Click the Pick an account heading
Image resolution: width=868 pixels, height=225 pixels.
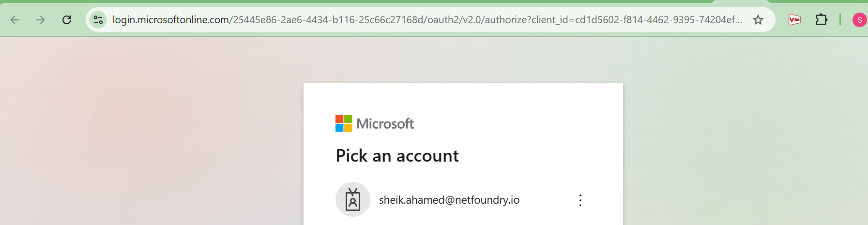[397, 156]
